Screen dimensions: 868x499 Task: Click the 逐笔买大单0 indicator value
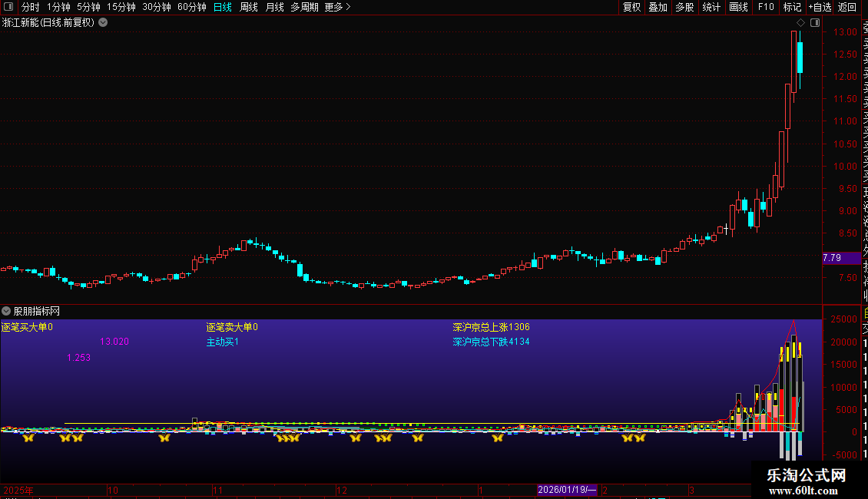(27, 327)
